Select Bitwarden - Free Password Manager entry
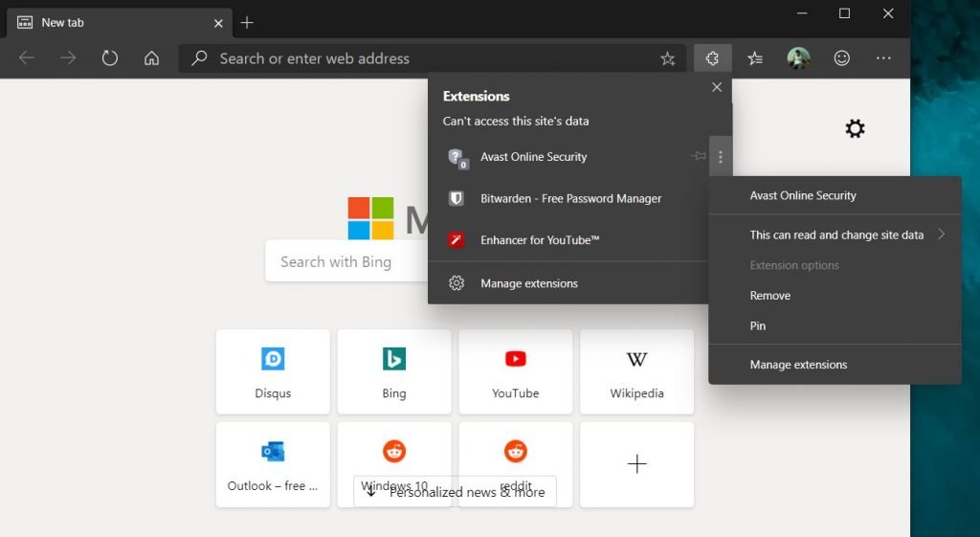This screenshot has height=537, width=980. [x=568, y=198]
